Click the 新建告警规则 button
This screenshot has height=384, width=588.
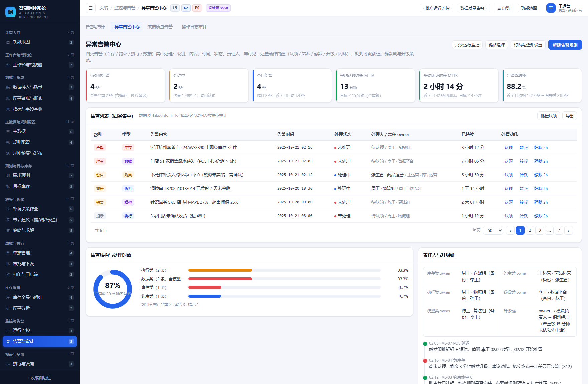pyautogui.click(x=565, y=45)
